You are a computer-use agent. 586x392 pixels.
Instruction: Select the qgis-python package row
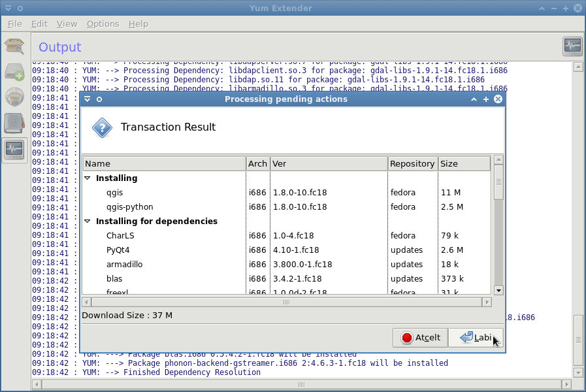point(287,207)
